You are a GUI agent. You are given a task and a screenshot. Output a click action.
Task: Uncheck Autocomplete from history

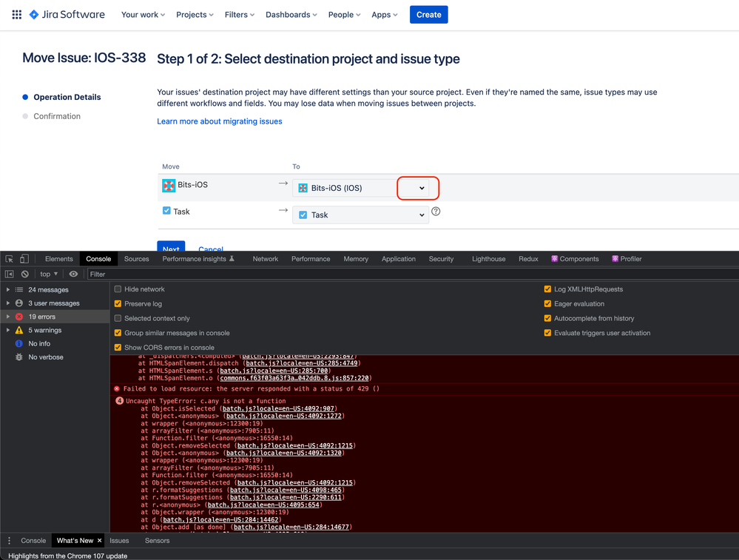click(x=547, y=318)
